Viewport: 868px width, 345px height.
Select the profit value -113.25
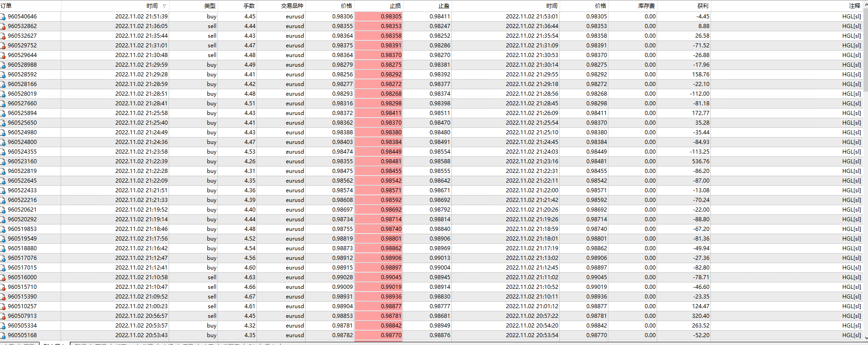(x=700, y=152)
